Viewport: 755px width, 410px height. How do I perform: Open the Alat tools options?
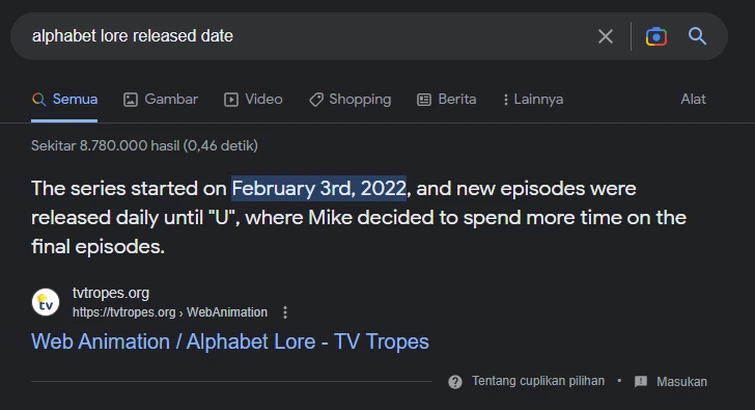coord(693,99)
